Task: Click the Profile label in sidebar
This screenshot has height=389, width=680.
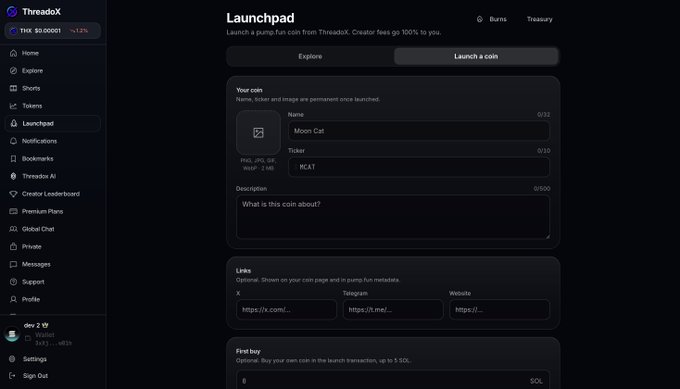Action: (x=31, y=299)
